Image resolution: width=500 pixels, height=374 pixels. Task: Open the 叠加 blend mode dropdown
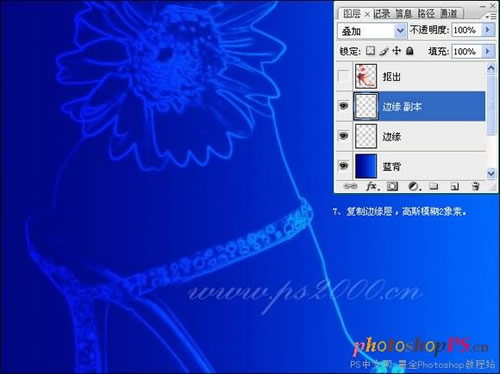372,31
